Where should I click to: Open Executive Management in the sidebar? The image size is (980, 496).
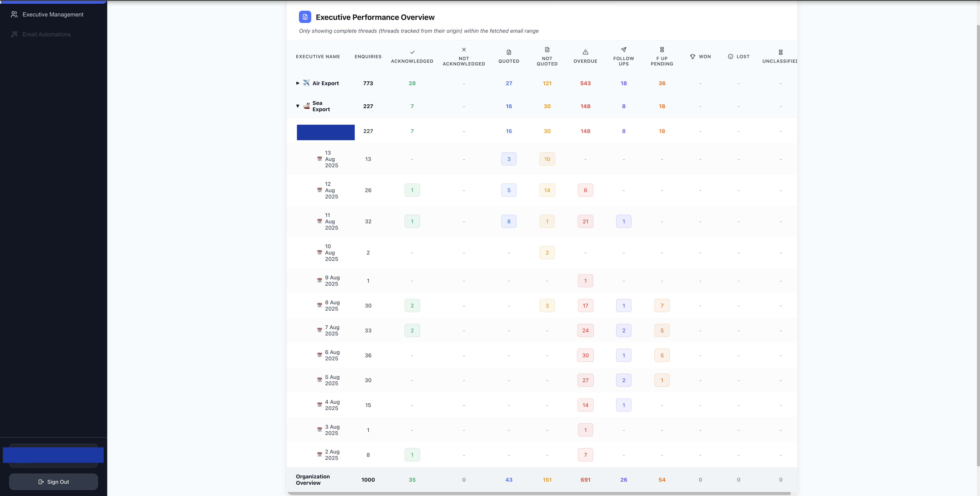coord(52,15)
